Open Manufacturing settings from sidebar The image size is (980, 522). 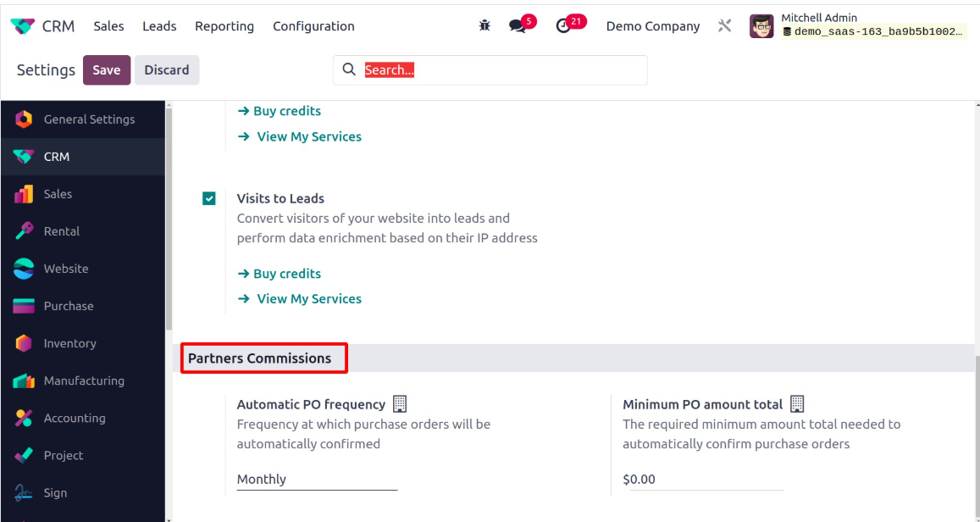tap(83, 380)
